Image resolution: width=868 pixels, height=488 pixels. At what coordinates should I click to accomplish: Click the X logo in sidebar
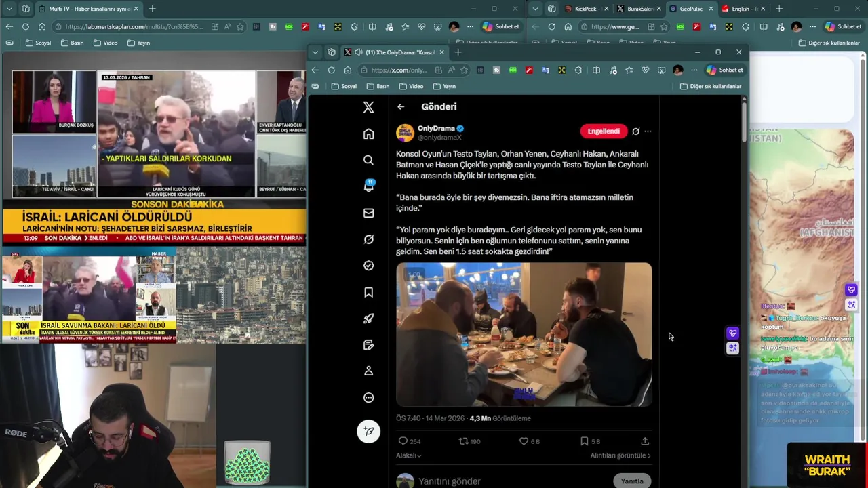pos(368,107)
